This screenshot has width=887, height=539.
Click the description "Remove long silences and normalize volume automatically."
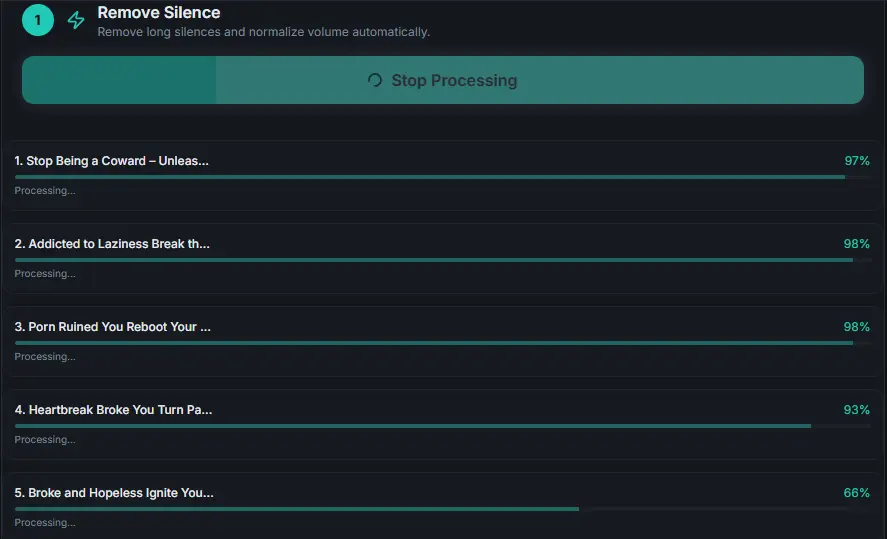coord(264,32)
